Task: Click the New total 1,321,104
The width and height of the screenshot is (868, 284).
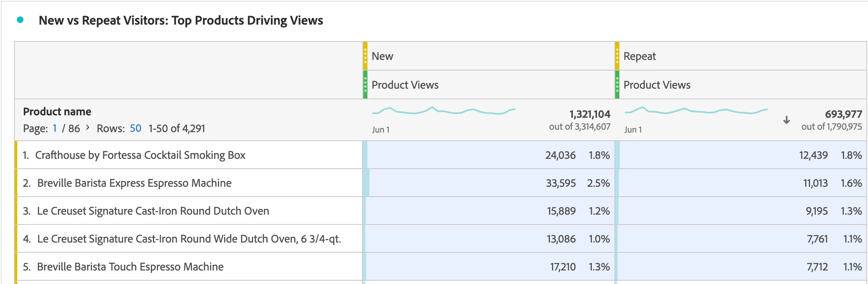Action: coord(590,114)
